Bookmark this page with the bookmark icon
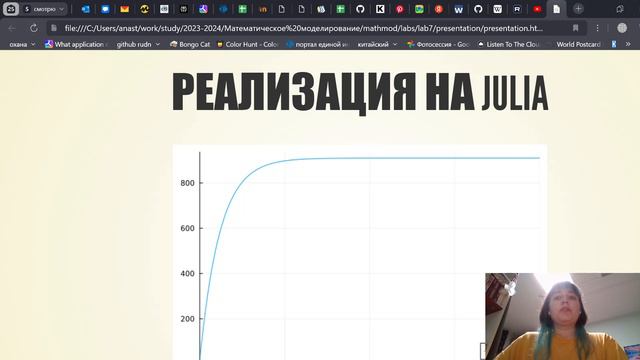The width and height of the screenshot is (640, 360). [x=576, y=28]
